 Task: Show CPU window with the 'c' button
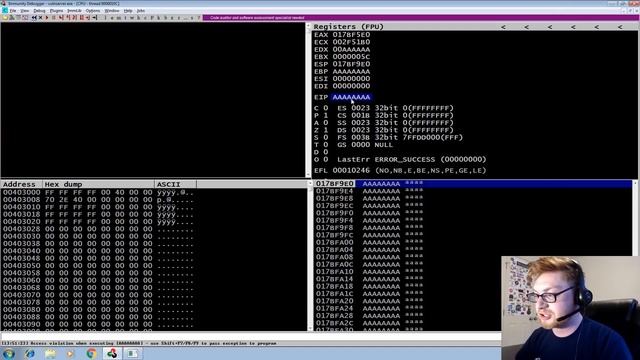click(x=145, y=18)
